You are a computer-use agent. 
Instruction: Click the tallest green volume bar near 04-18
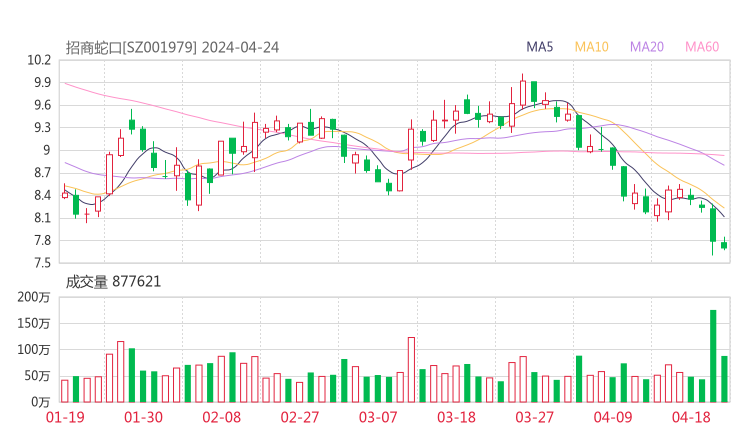tap(713, 356)
